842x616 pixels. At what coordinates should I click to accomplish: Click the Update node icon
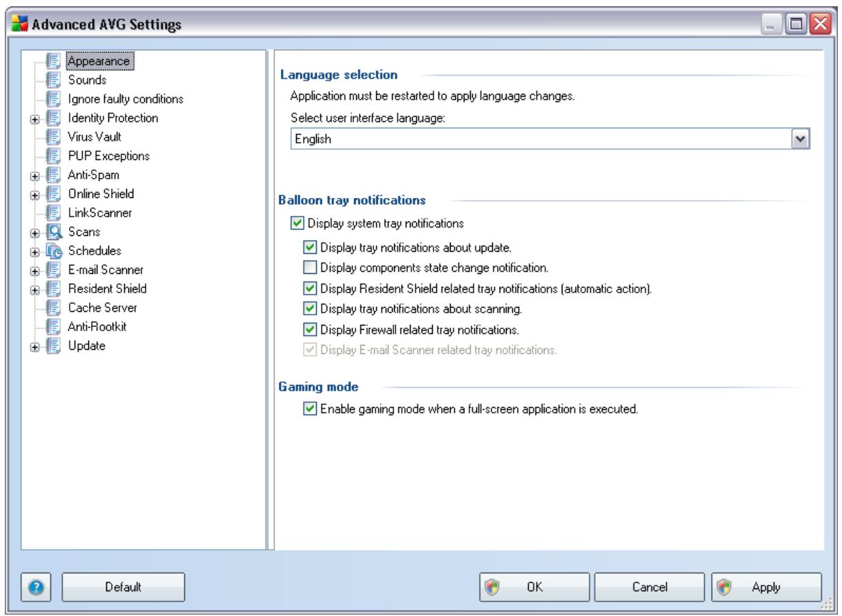(x=55, y=346)
